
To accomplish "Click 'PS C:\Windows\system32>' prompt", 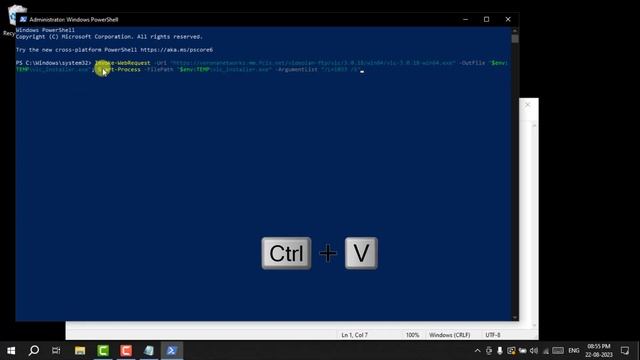I will coord(53,63).
